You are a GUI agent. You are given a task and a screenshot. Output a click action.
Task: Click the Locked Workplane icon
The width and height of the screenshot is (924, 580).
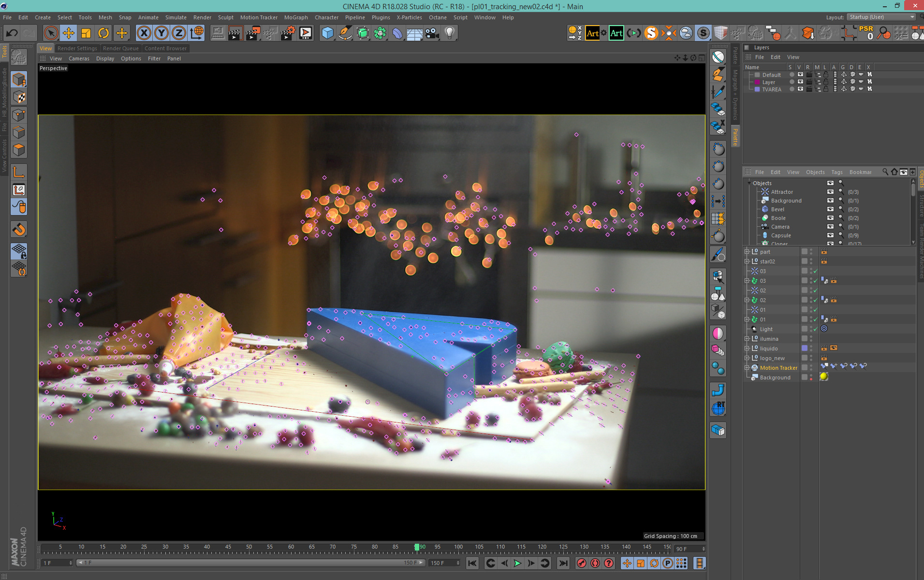click(19, 251)
